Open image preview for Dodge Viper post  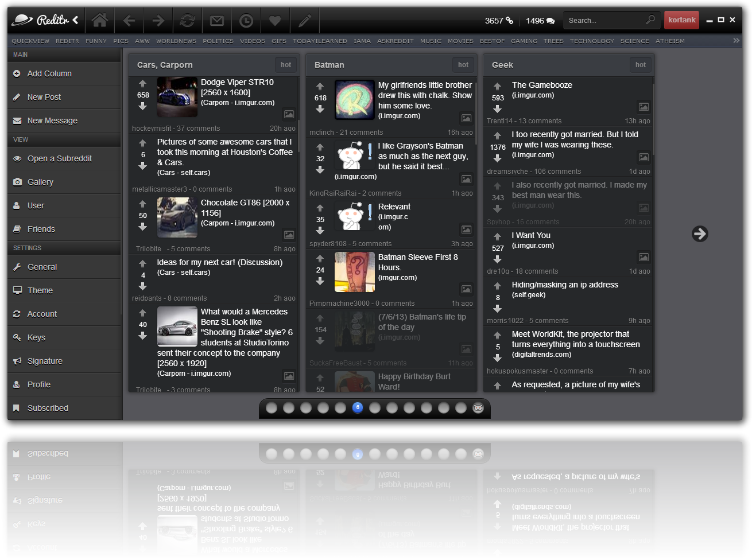point(289,115)
